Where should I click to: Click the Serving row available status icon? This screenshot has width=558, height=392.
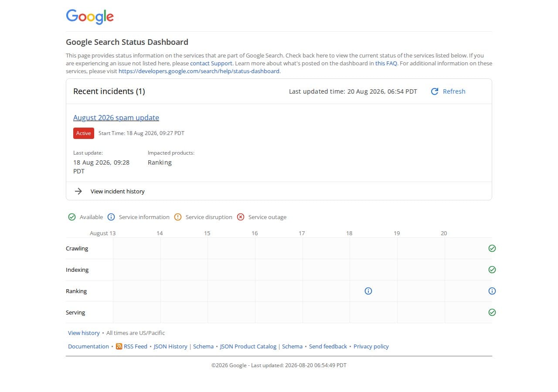[492, 312]
